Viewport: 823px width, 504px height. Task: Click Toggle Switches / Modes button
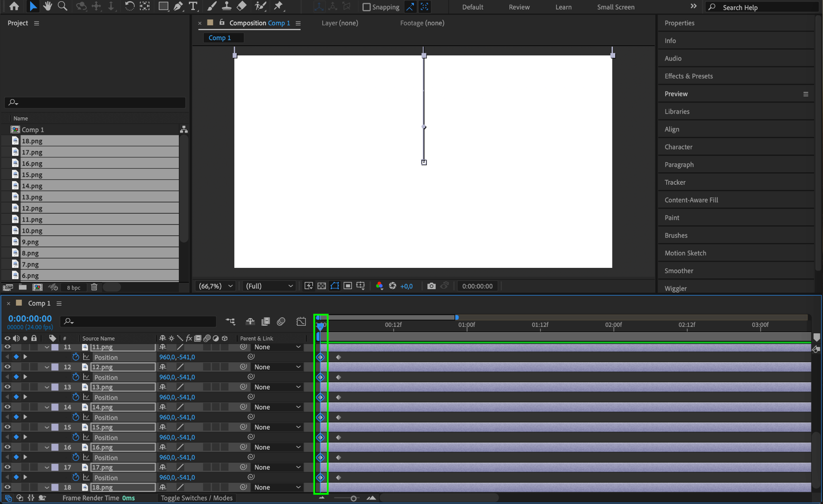[x=197, y=498]
